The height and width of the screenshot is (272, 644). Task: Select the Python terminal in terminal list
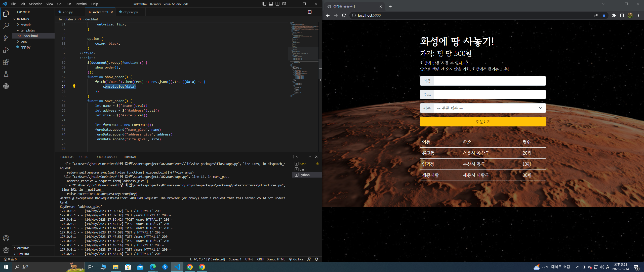(x=307, y=175)
